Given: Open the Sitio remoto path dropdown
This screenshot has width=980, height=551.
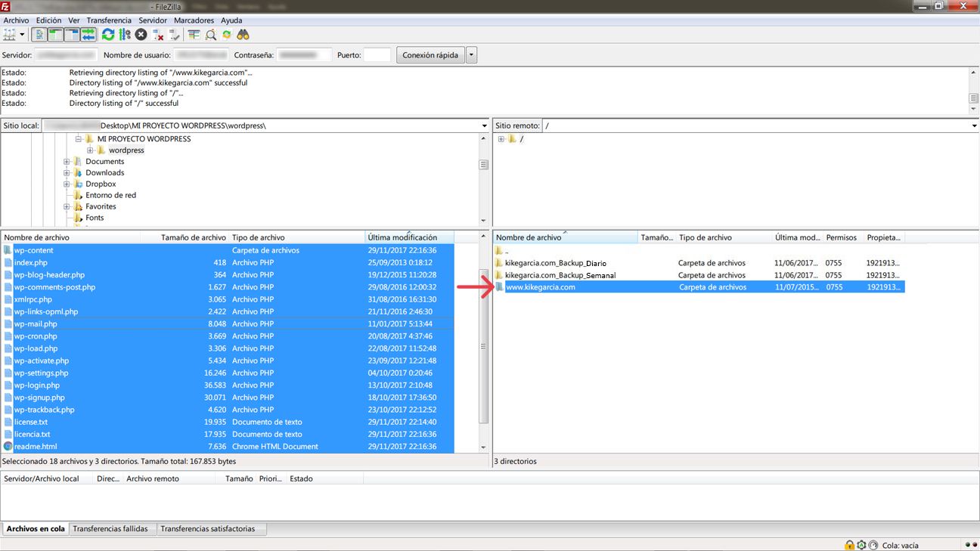Looking at the screenshot, I should click(974, 125).
